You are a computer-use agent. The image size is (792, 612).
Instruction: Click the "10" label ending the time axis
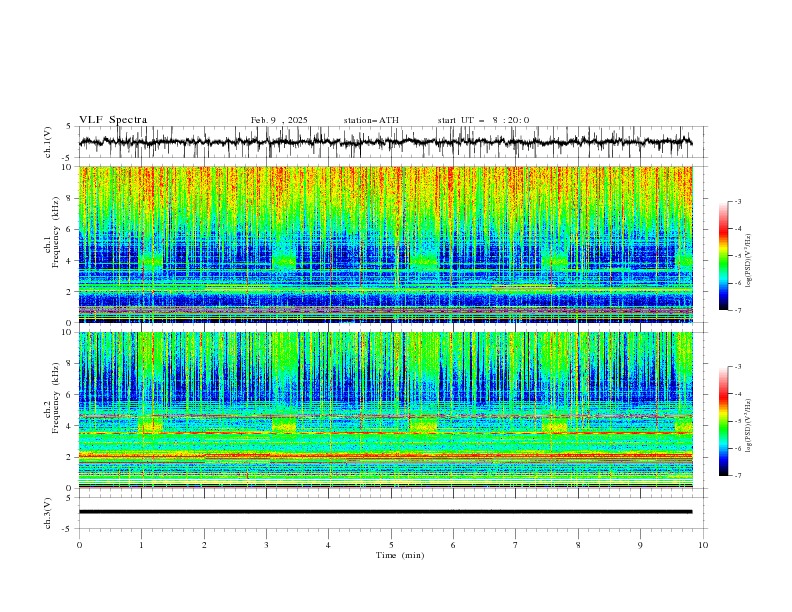703,545
